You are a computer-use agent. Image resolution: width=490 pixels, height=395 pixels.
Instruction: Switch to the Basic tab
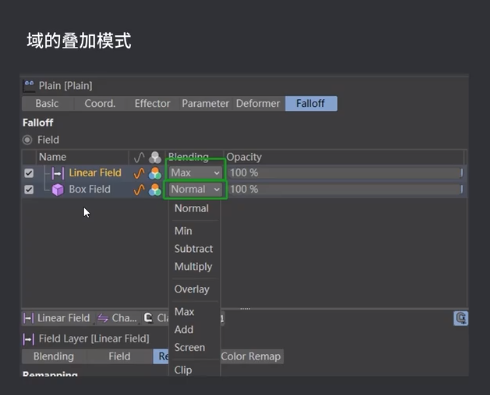pyautogui.click(x=47, y=104)
